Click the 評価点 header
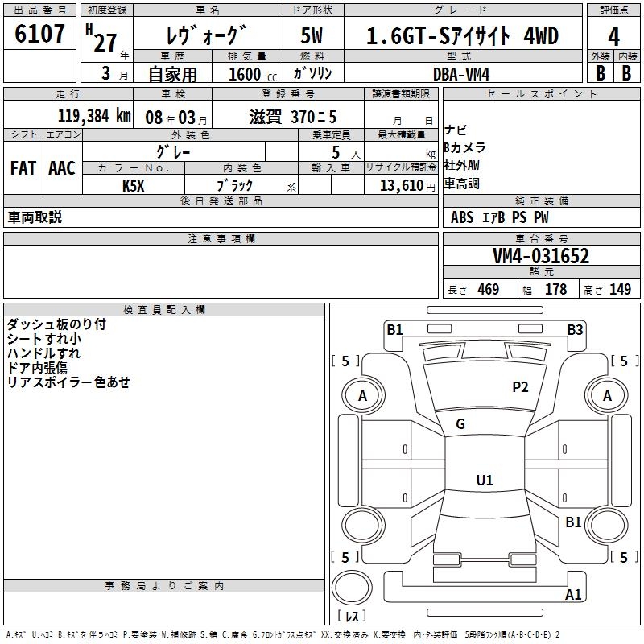Screen dimensions: 644x644 click(613, 10)
